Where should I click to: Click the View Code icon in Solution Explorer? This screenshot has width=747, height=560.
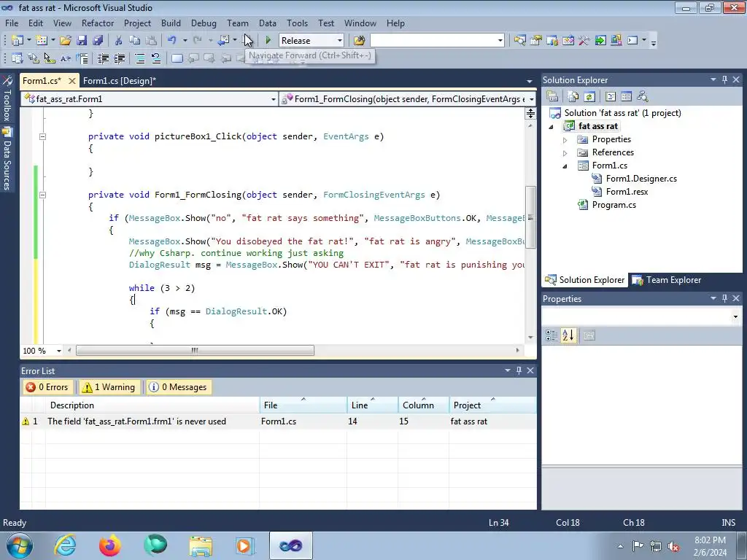tap(611, 97)
